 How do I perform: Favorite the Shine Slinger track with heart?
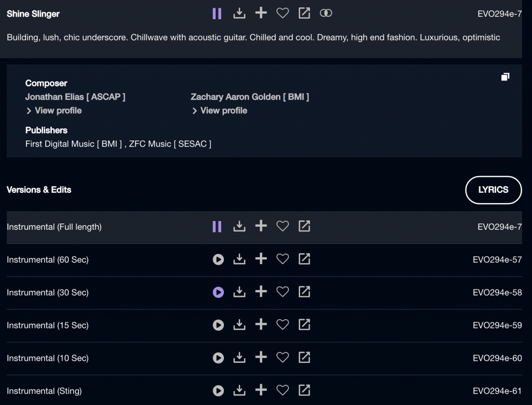click(x=282, y=14)
